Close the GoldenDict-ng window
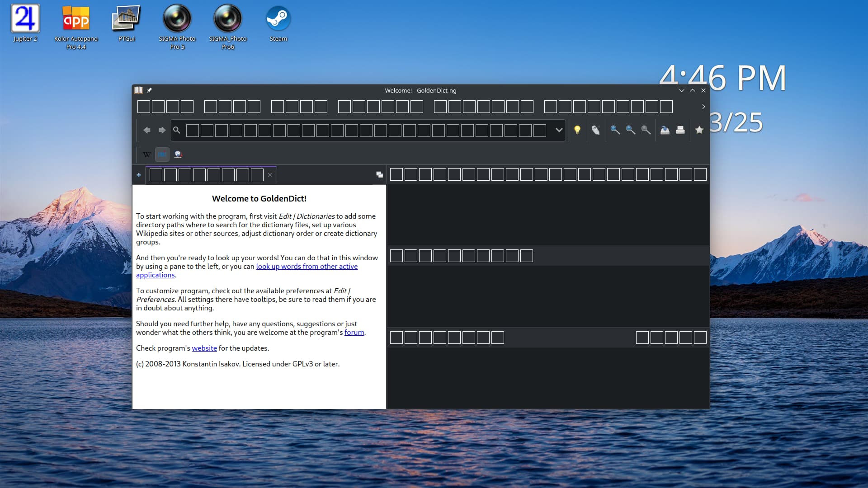Image resolution: width=868 pixels, height=488 pixels. pyautogui.click(x=703, y=90)
